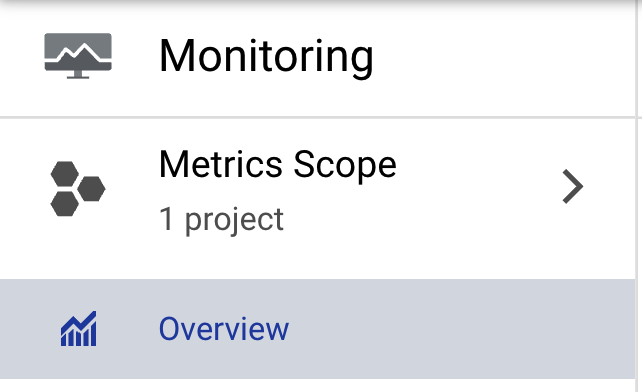Click the Overview text label
Image resolution: width=642 pixels, height=392 pixels.
pos(224,329)
